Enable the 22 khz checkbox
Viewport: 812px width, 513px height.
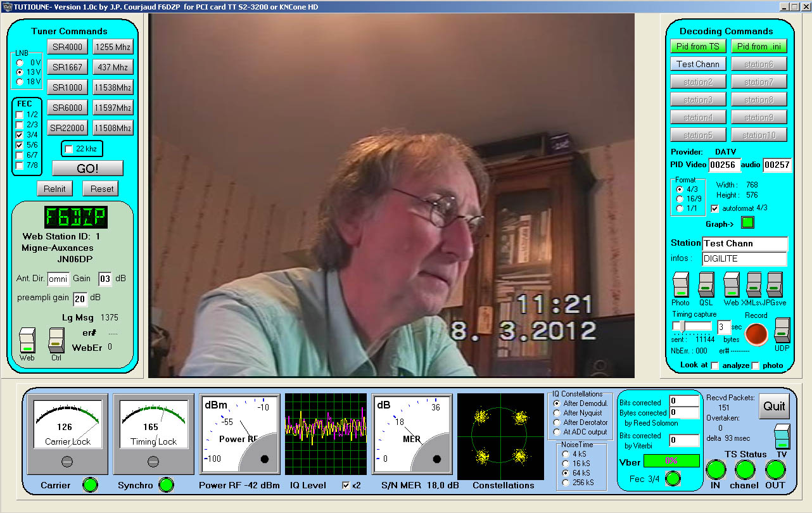click(69, 149)
